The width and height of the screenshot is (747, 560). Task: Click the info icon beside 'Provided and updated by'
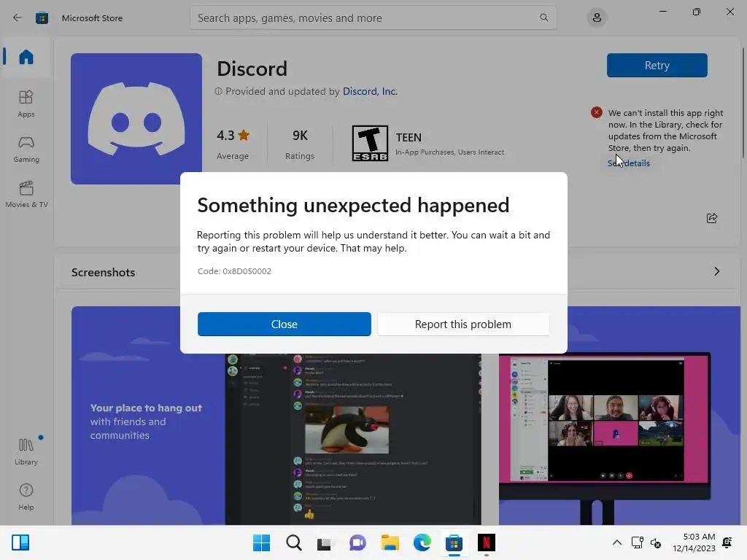(x=218, y=91)
